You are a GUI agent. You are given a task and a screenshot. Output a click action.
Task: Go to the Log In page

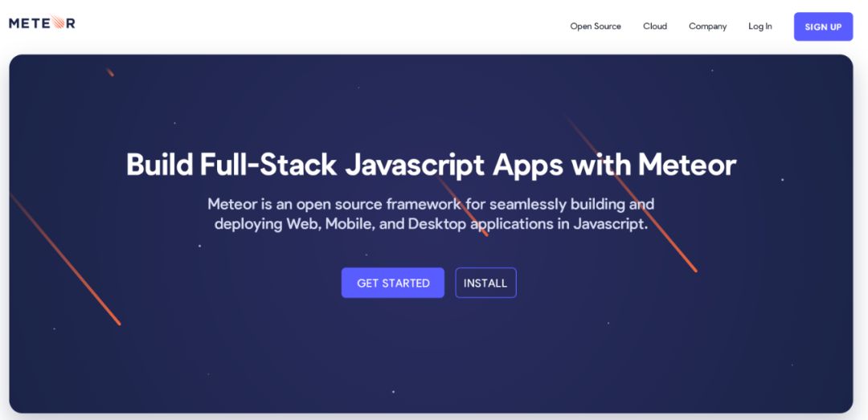[x=760, y=27]
